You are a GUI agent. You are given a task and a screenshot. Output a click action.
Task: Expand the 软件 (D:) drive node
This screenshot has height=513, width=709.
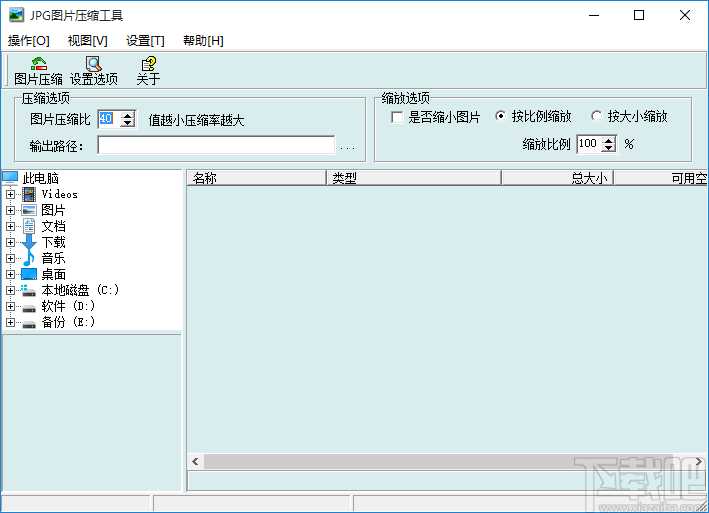[10, 306]
